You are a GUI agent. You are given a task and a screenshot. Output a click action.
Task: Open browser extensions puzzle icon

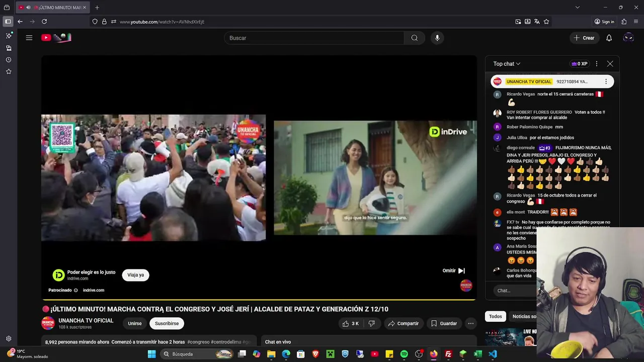[624, 22]
